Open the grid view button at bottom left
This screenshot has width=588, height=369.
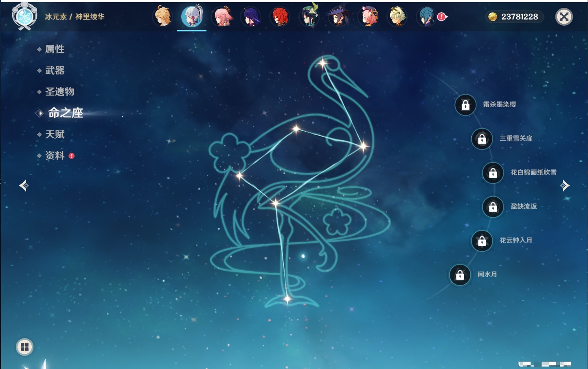tap(24, 347)
